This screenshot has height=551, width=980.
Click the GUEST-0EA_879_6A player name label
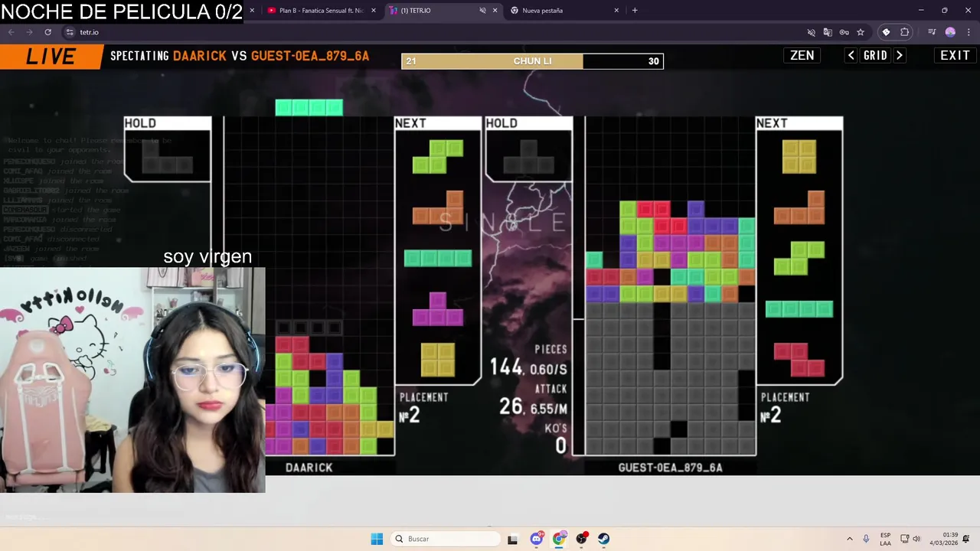click(x=670, y=468)
